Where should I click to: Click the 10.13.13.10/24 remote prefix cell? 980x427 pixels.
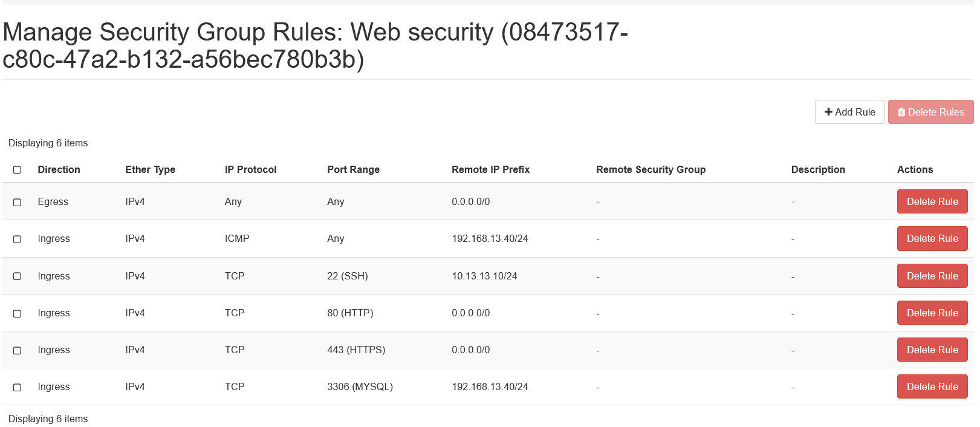point(484,276)
